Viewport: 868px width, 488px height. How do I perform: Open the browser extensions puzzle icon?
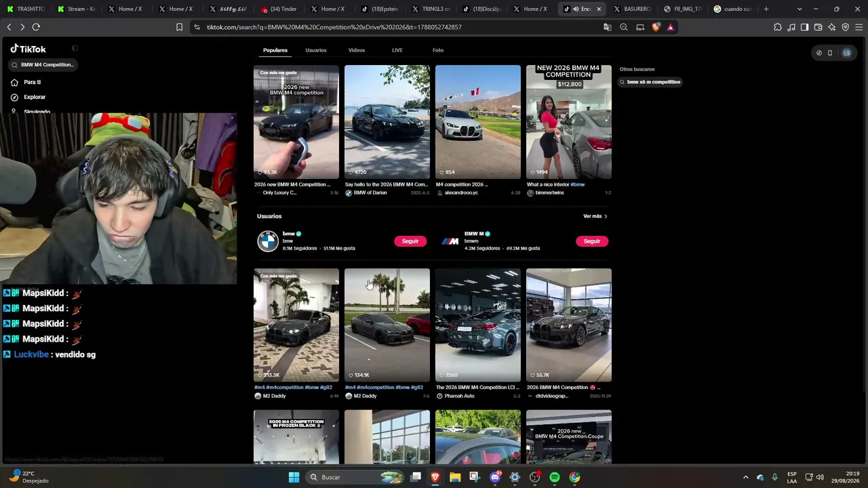778,27
